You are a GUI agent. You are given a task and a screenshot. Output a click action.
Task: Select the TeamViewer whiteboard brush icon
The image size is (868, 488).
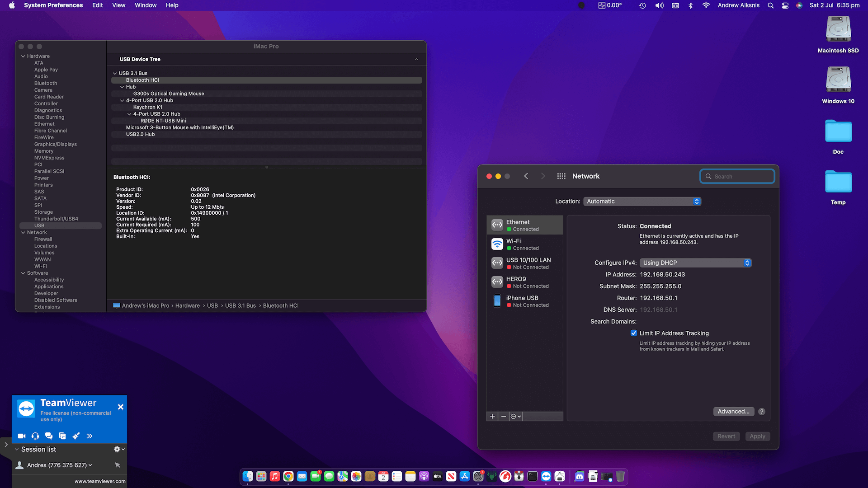pos(76,436)
